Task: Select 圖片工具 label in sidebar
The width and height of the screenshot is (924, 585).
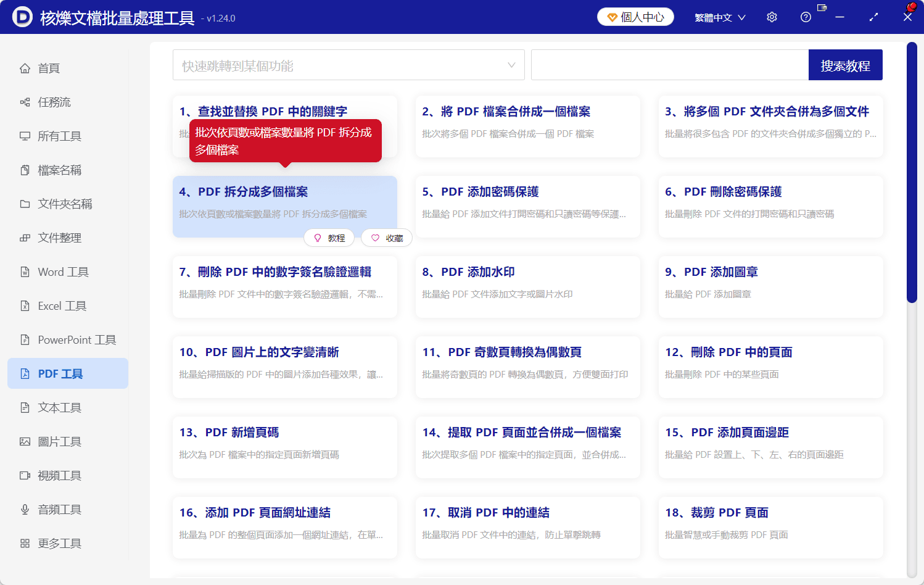Action: coord(60,441)
